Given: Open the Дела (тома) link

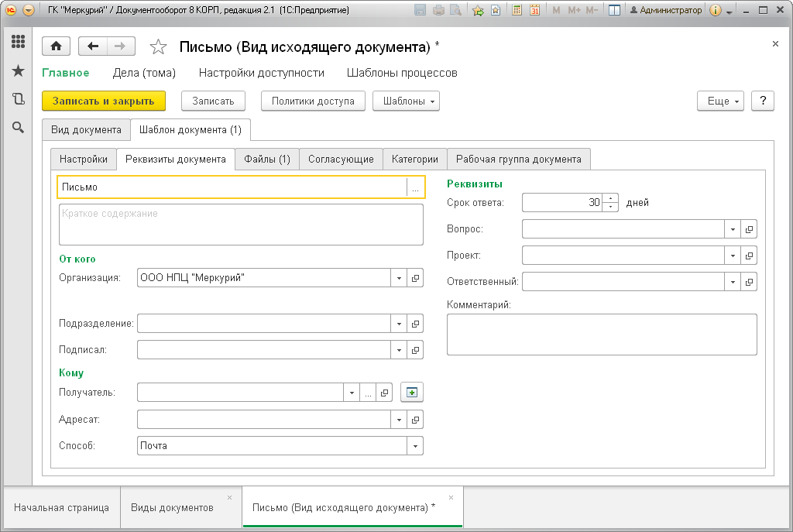Looking at the screenshot, I should pyautogui.click(x=144, y=73).
